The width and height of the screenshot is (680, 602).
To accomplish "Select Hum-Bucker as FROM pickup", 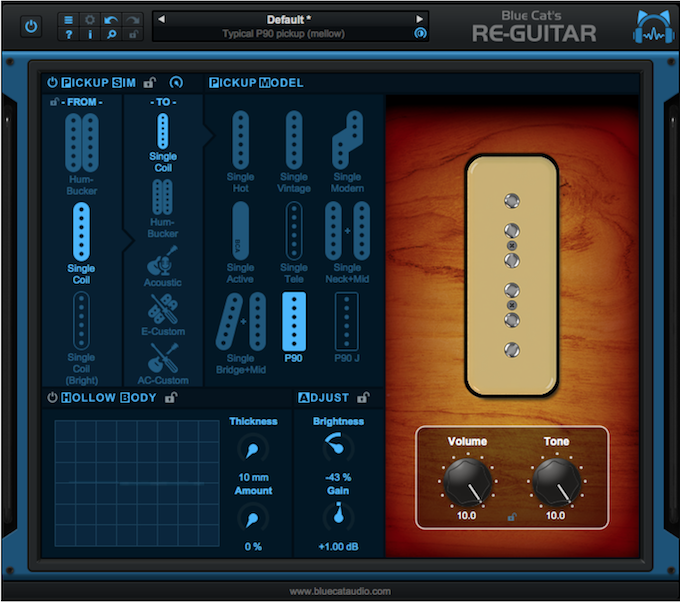I will [82, 154].
